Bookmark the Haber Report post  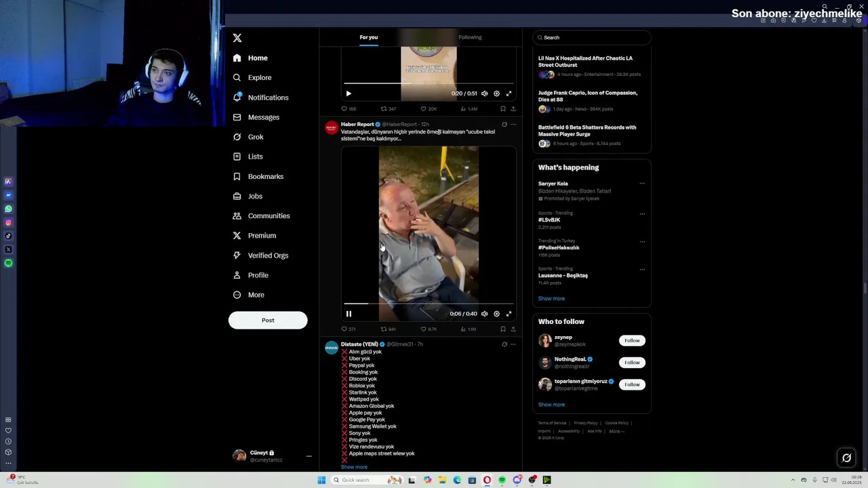tap(502, 329)
